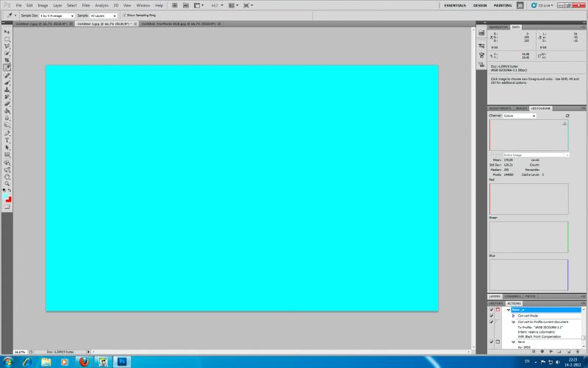
Task: Select the History Brush tool
Action: (x=7, y=97)
